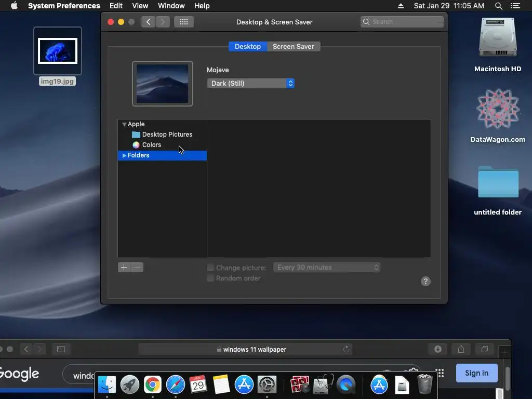Toggle Safari sidebar button

pyautogui.click(x=61, y=349)
